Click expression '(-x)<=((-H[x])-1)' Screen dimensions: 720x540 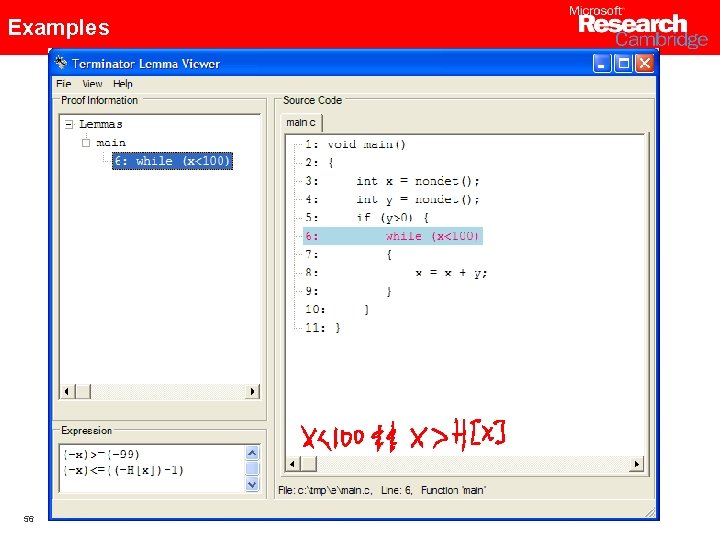[124, 470]
